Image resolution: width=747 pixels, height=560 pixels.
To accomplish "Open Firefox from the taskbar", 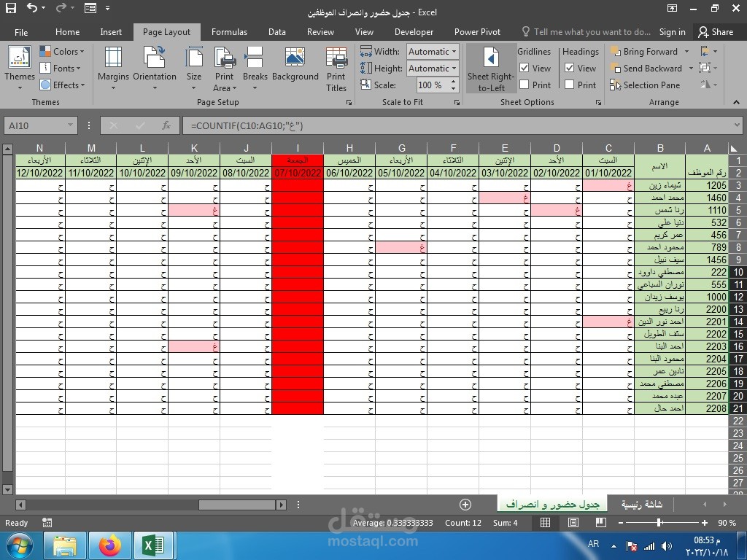I will tap(109, 545).
